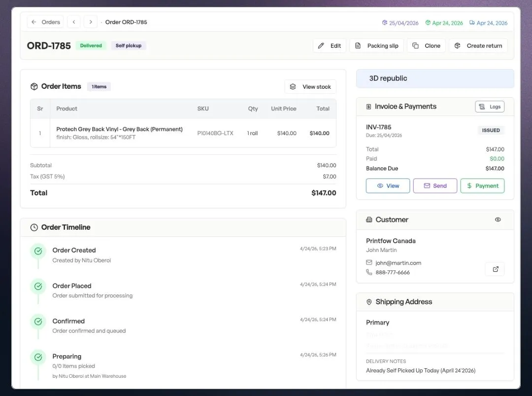The height and width of the screenshot is (396, 532).
Task: Click the Preparing check marker
Action: 38,357
